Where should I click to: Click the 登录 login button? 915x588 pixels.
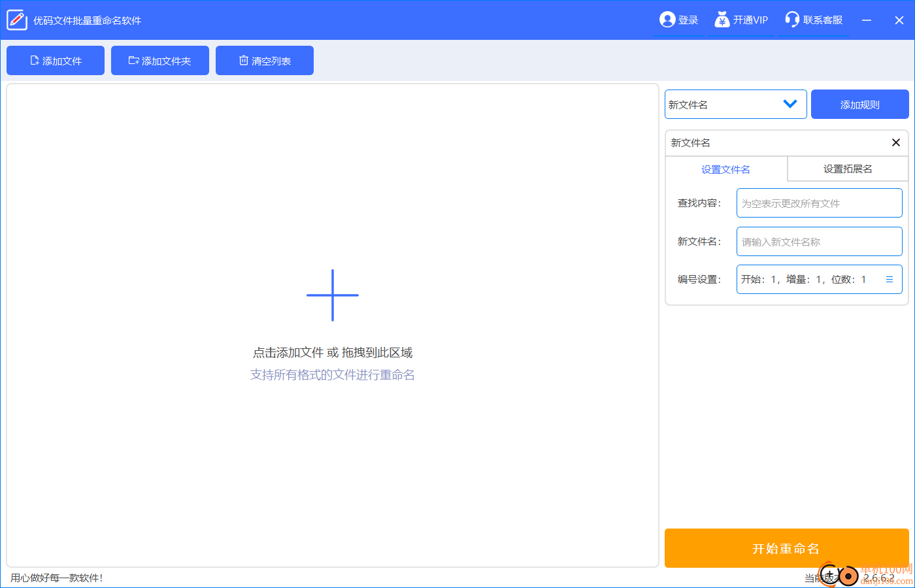click(679, 20)
